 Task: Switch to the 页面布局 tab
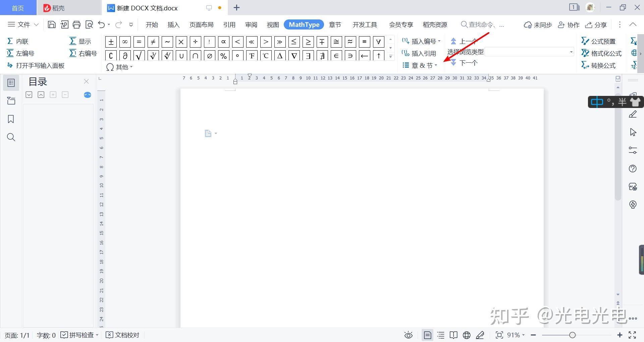201,24
